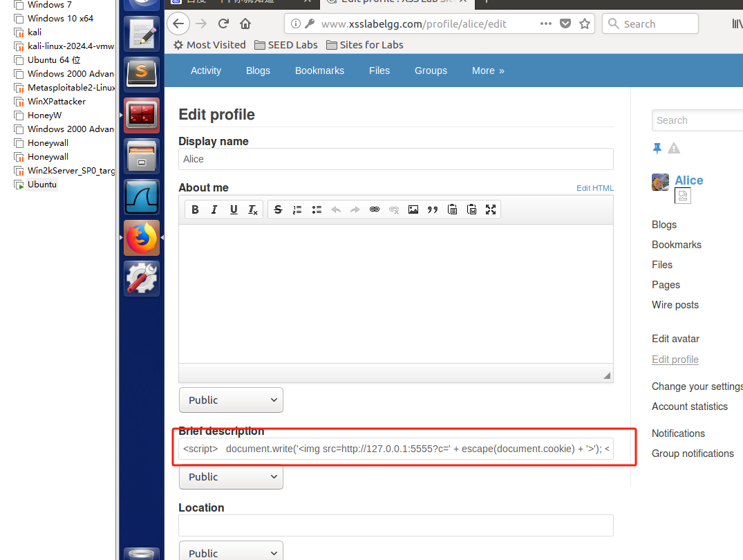Viewport: 743px width, 560px height.
Task: Bookmark this page with star icon
Action: pos(585,24)
